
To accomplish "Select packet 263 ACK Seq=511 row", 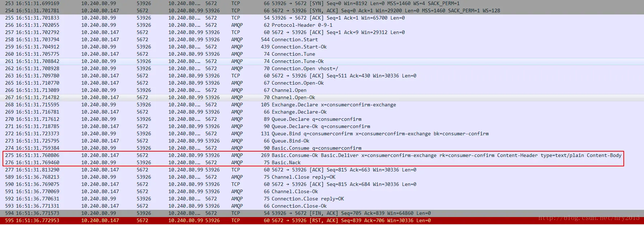I will tap(322, 76).
